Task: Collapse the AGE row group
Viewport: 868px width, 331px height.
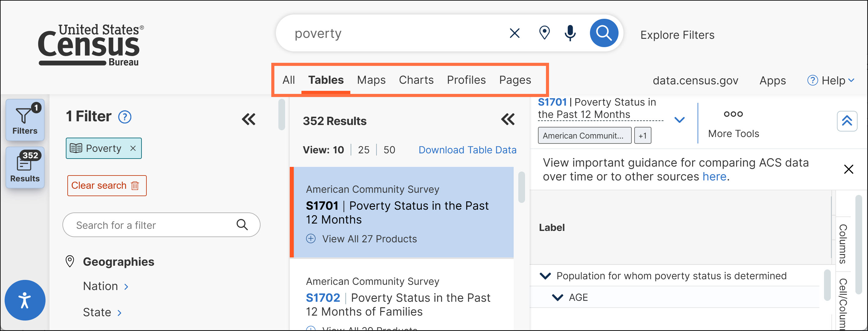Action: point(558,297)
